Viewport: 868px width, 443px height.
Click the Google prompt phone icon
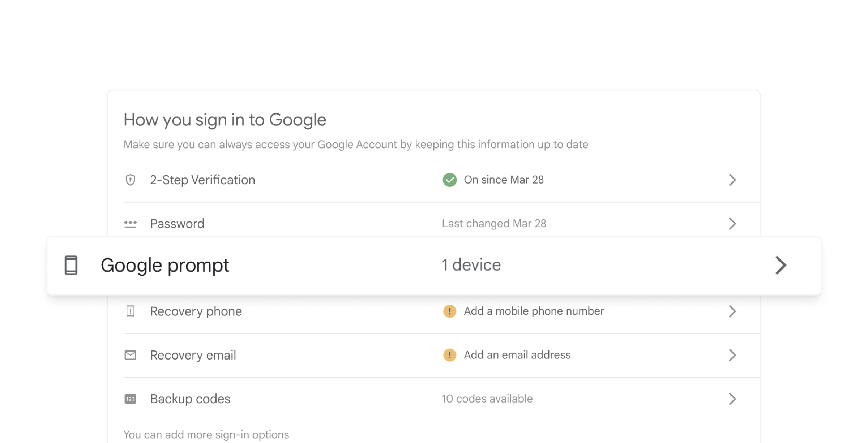(x=71, y=265)
